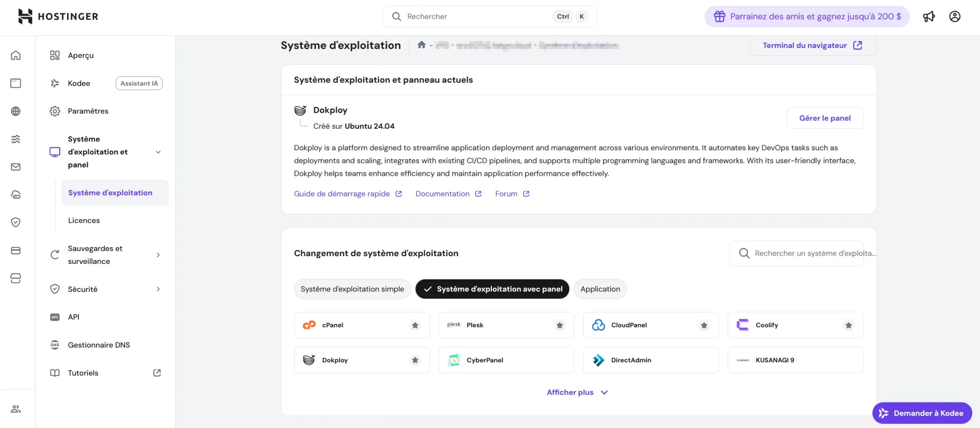Open the cloud hosting icon in left rail

[x=16, y=194]
